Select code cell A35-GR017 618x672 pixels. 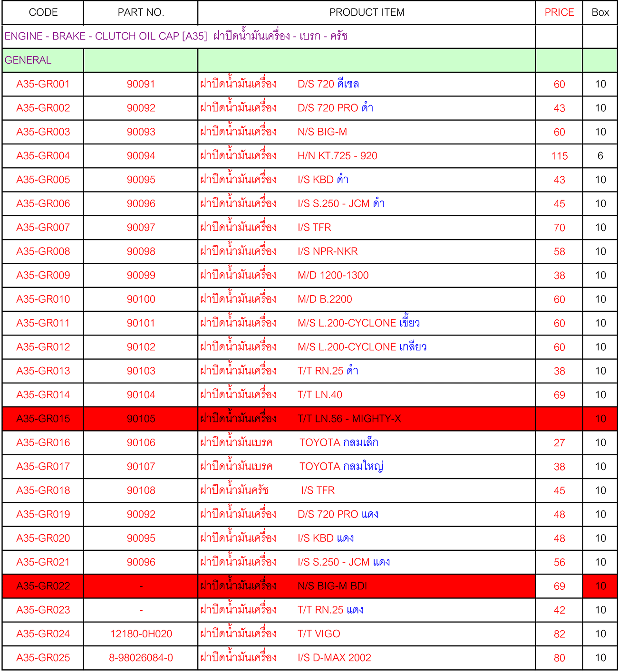tap(43, 467)
